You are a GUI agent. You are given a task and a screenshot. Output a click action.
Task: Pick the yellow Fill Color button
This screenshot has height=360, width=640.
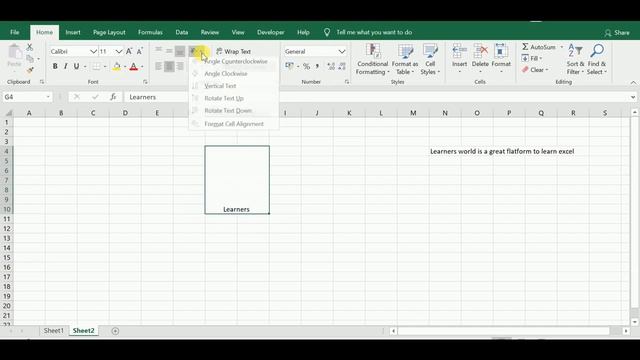point(117,66)
